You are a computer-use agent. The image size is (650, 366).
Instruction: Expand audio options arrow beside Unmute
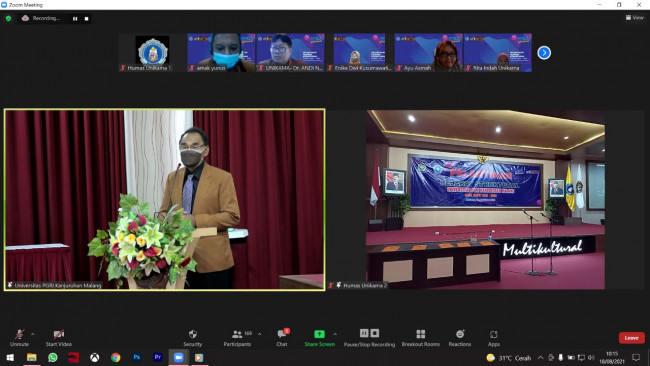point(33,334)
